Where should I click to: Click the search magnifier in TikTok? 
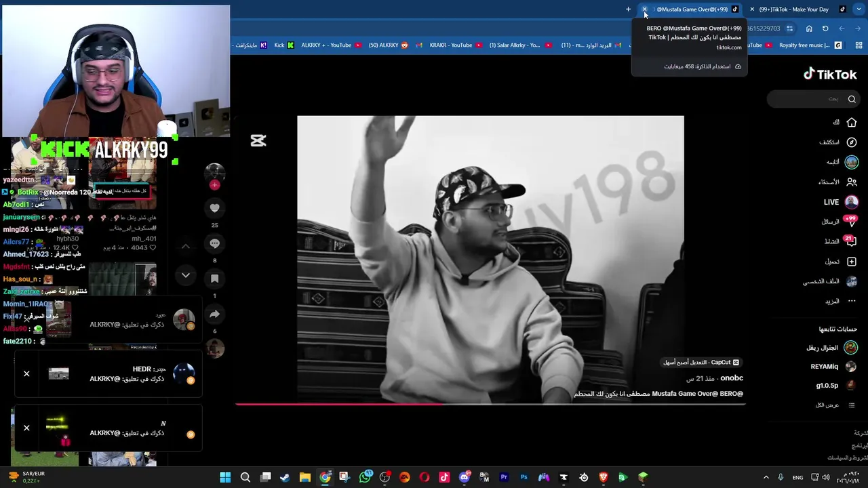point(852,99)
